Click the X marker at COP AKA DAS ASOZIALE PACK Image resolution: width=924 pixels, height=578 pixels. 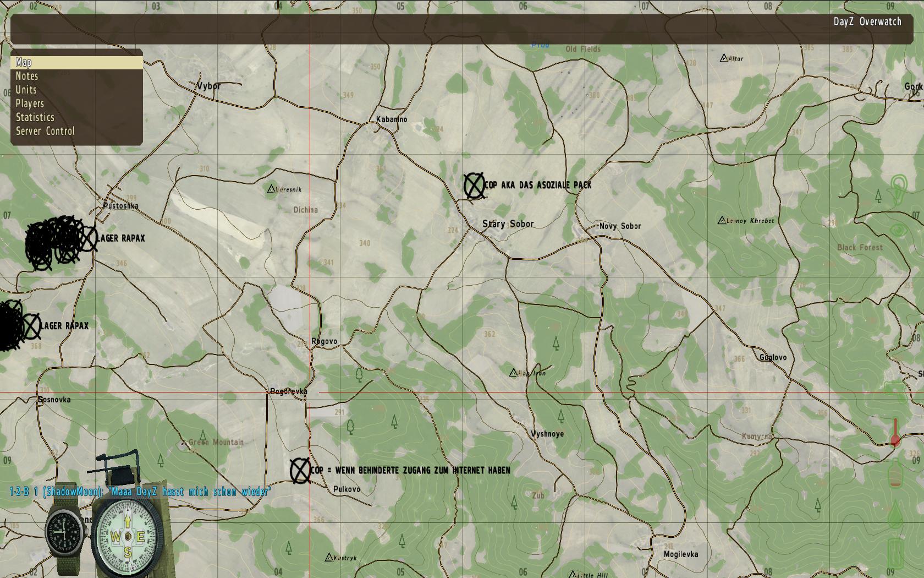coord(474,186)
